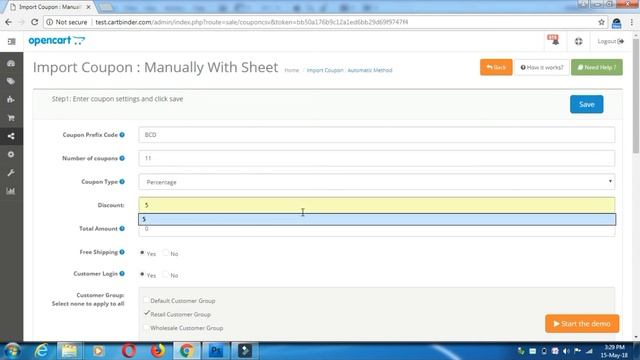640x360 pixels.
Task: Open Internet Explorer from the taskbar
Action: pos(42,351)
